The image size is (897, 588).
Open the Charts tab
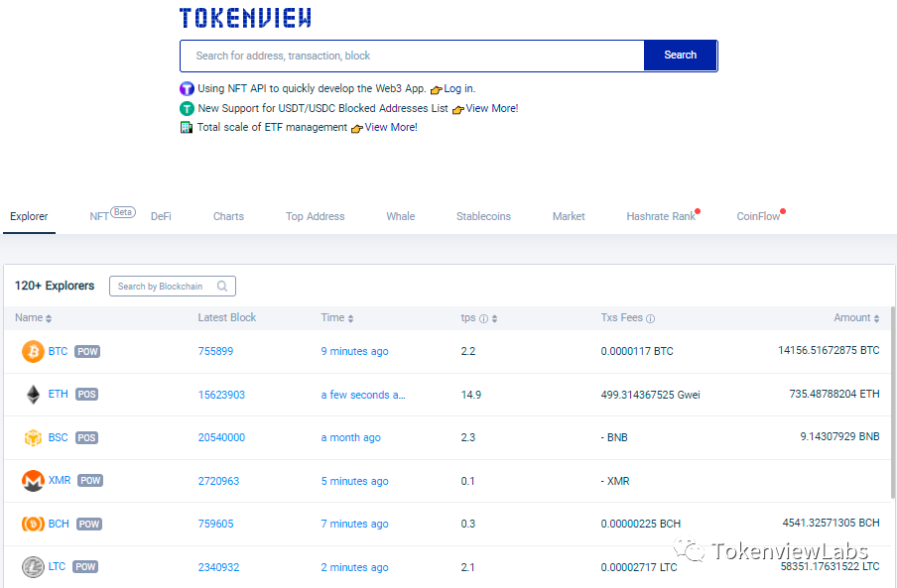tap(228, 216)
